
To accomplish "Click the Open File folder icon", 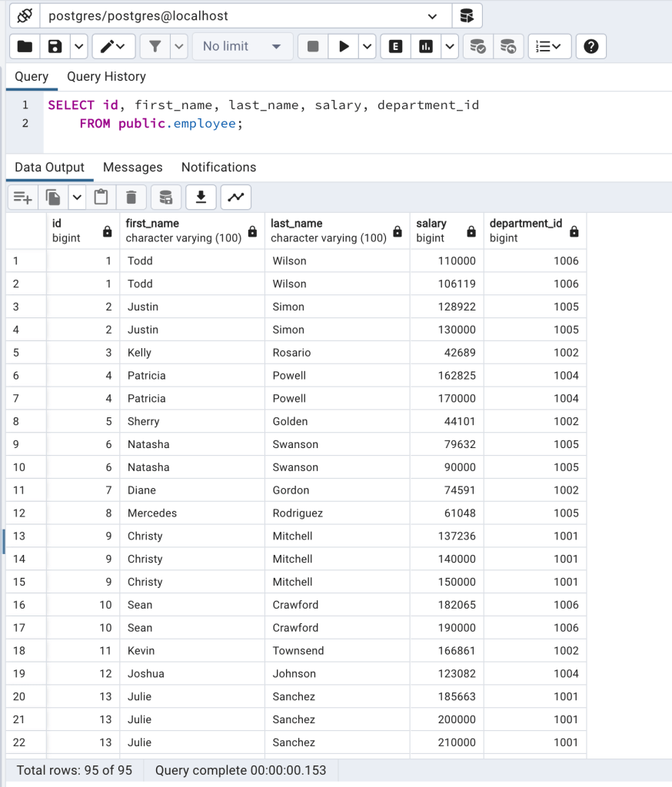I will (25, 46).
